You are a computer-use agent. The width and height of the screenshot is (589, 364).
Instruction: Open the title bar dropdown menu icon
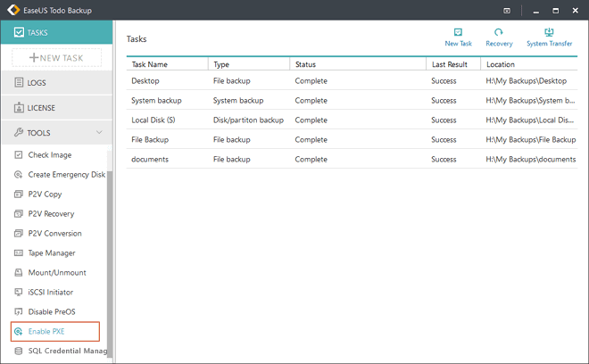[x=507, y=10]
